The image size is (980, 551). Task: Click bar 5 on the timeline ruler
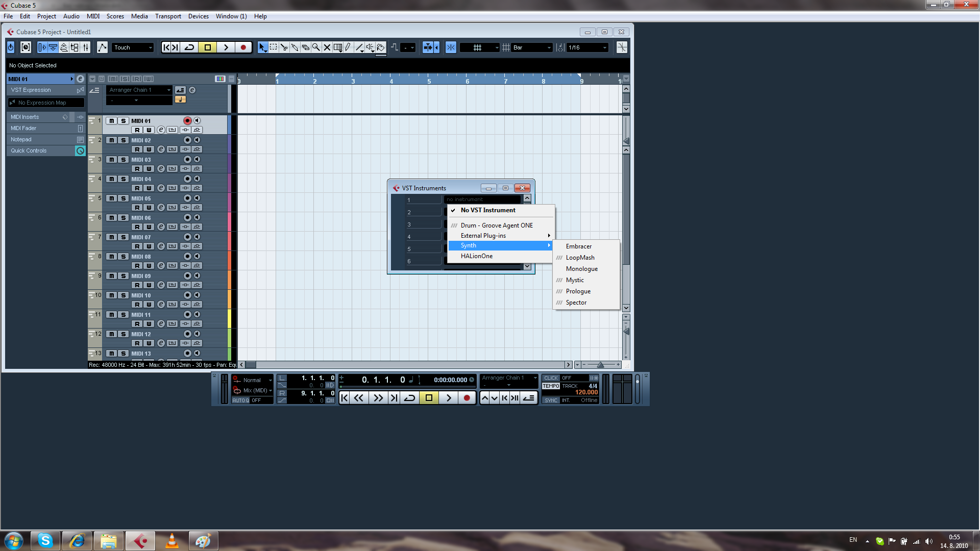pyautogui.click(x=429, y=81)
